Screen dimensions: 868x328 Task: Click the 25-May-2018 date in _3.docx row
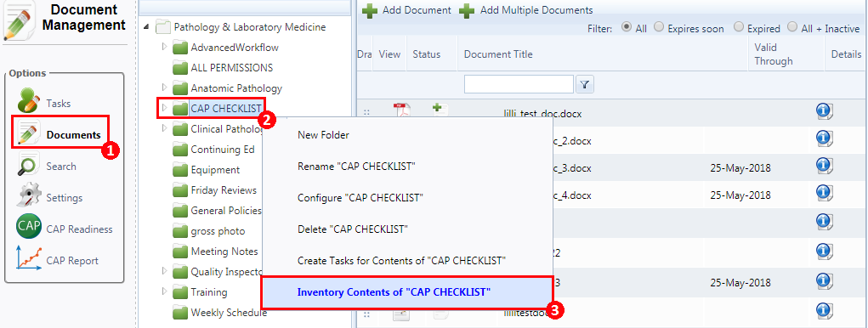pos(740,167)
